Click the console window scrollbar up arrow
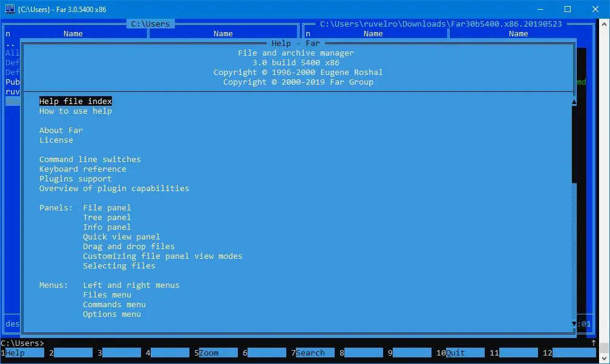 [x=604, y=24]
